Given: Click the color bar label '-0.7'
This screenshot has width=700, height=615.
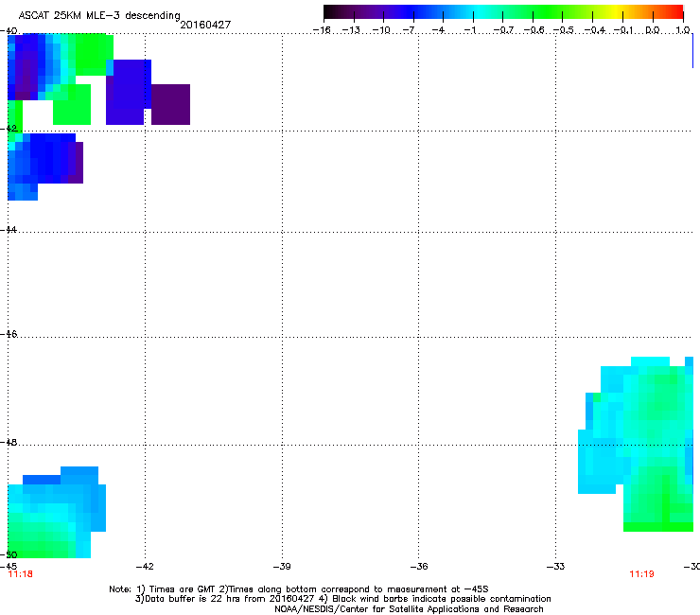Looking at the screenshot, I should pyautogui.click(x=503, y=30).
